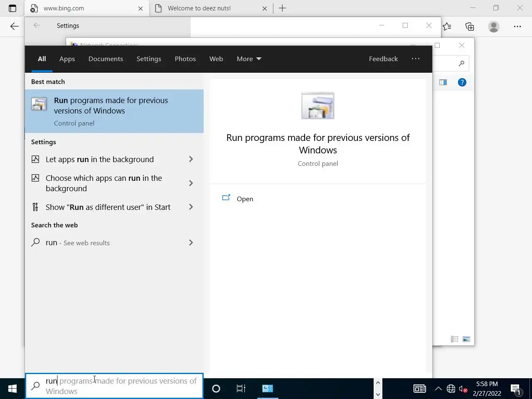
Task: Click the muted volume tray icon
Action: pyautogui.click(x=463, y=389)
